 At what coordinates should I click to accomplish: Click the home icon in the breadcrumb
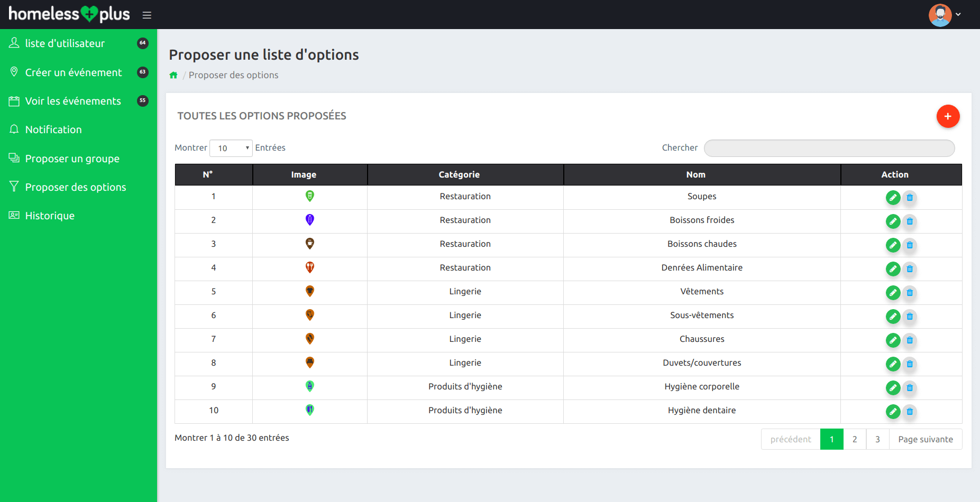pos(173,75)
